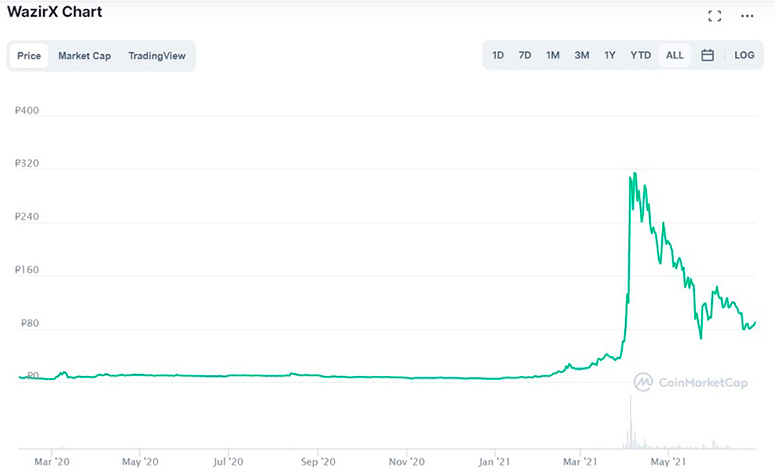Image resolution: width=775 pixels, height=475 pixels.
Task: Click the Jan '21 x-axis label
Action: click(x=495, y=462)
